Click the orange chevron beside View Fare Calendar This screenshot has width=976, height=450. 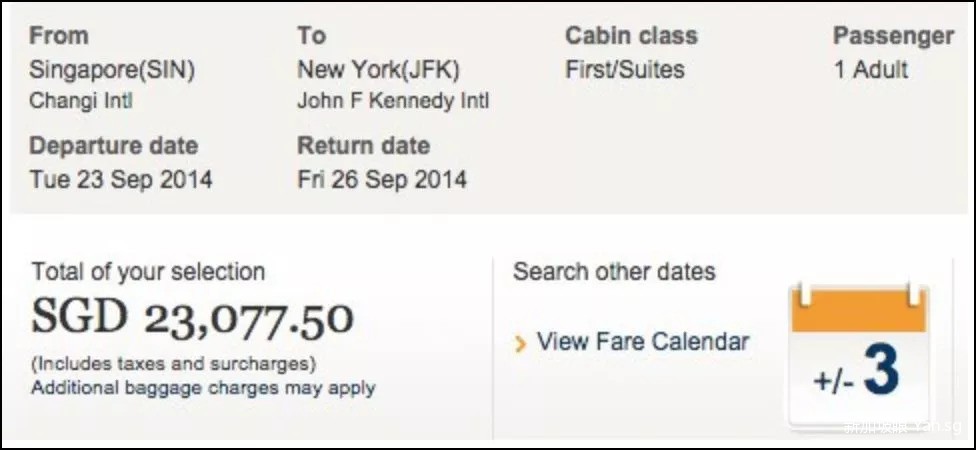(520, 345)
